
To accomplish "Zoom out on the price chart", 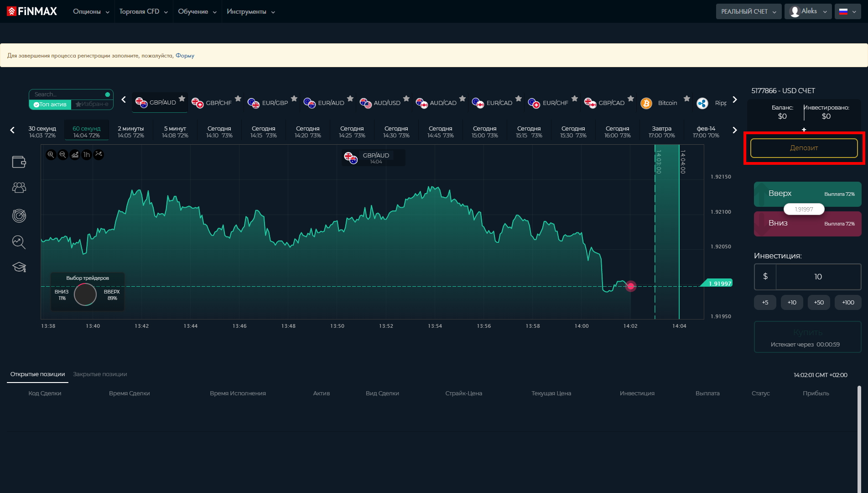I will pos(63,155).
